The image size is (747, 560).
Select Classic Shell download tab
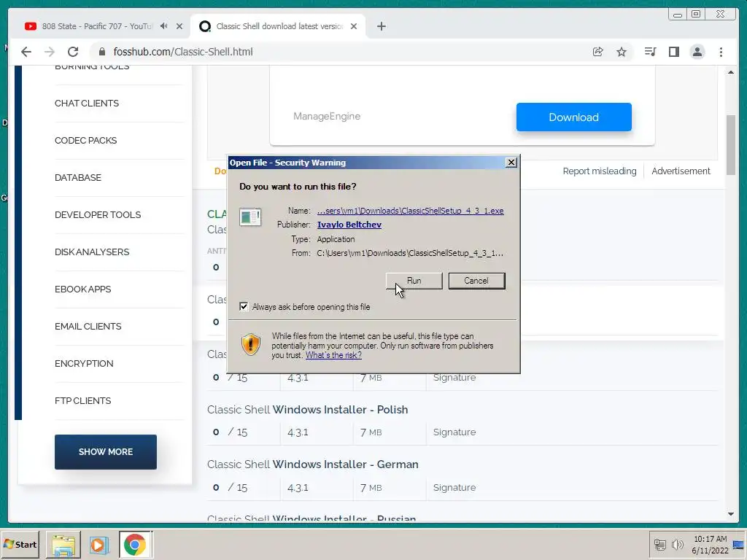[278, 26]
